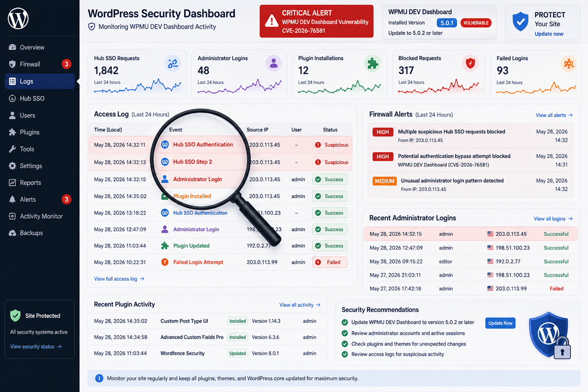
Task: Click the Reports chart icon
Action: coord(13,183)
